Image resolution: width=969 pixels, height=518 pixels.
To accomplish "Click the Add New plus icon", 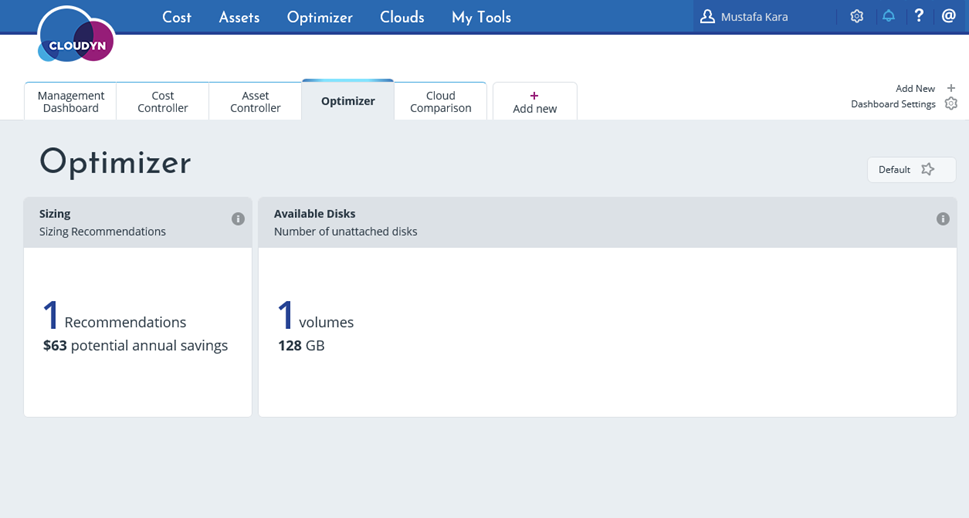I will pos(951,88).
